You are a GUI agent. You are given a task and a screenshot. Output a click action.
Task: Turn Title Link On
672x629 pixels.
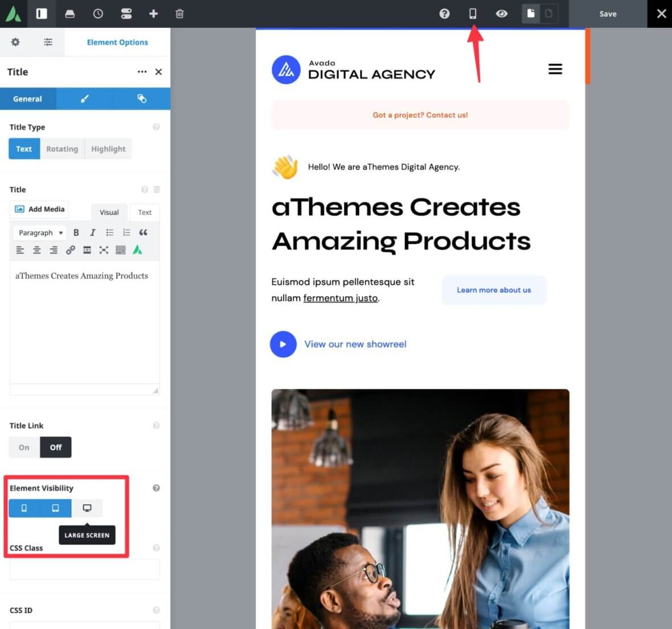tap(23, 447)
